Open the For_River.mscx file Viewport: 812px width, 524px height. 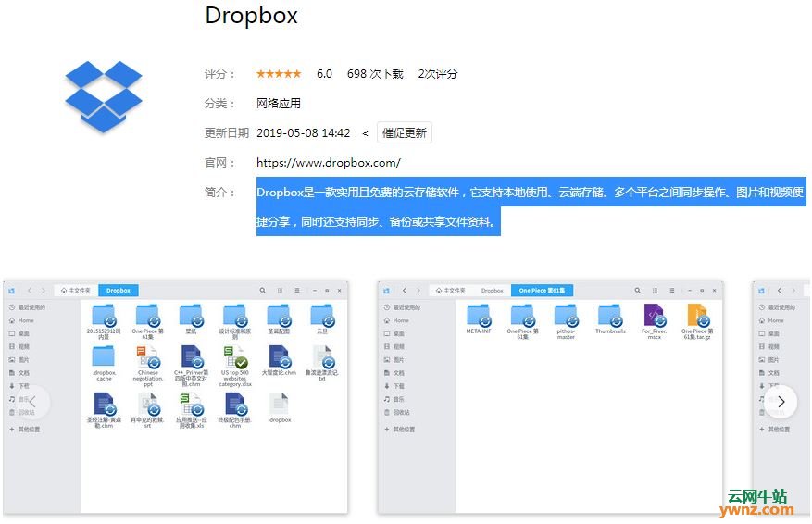pyautogui.click(x=654, y=321)
